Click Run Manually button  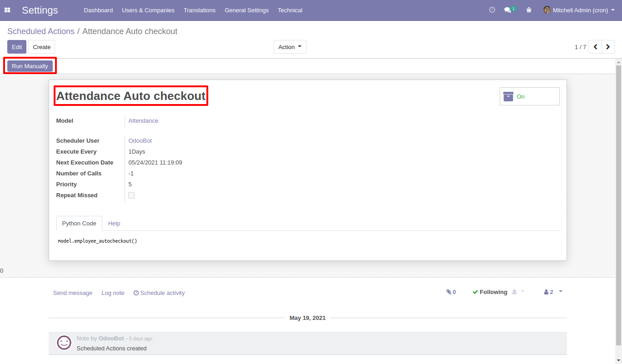coord(30,66)
